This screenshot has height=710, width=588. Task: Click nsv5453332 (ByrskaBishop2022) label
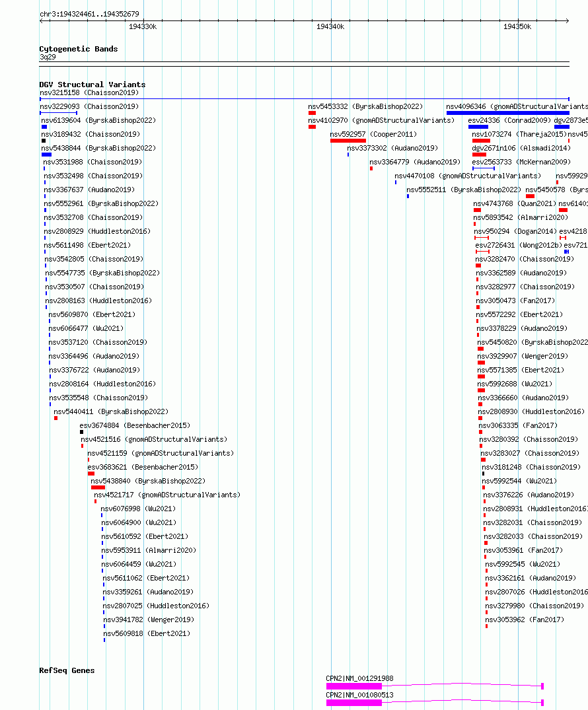[365, 107]
